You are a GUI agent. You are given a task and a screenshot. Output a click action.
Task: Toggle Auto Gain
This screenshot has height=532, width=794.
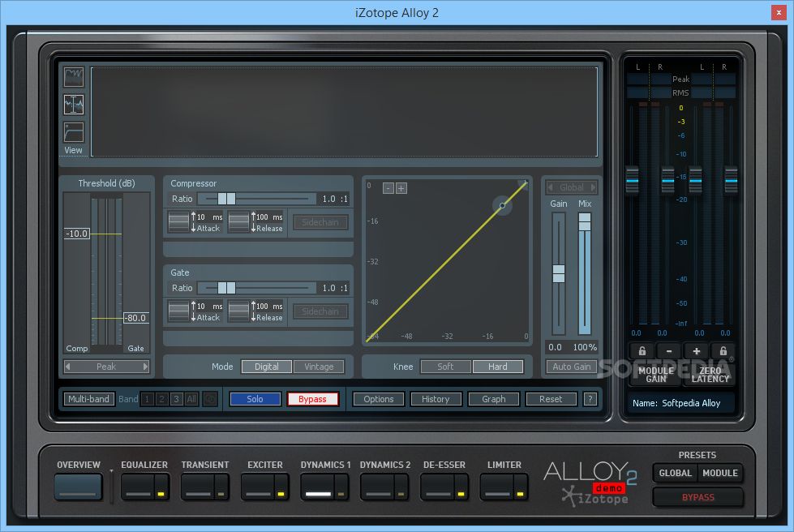point(572,367)
